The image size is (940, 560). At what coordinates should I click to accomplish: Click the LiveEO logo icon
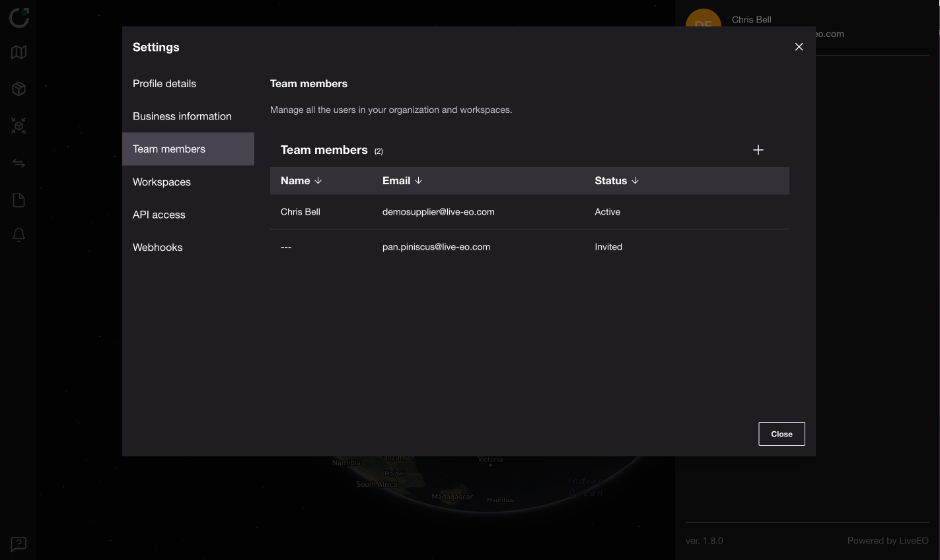[19, 17]
